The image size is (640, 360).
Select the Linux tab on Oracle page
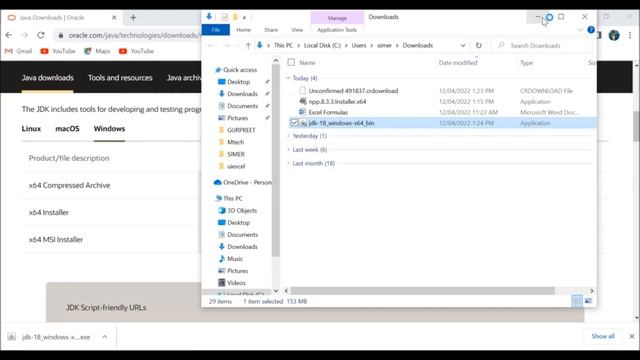(31, 129)
